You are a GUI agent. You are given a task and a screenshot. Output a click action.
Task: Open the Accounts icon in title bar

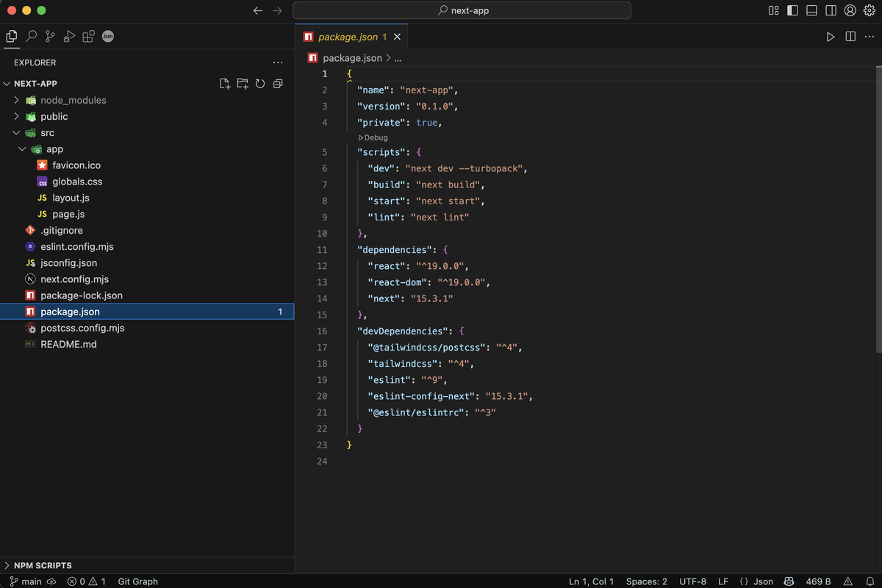(x=850, y=10)
